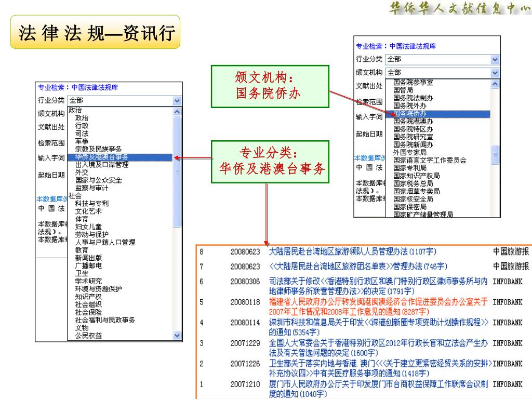Select 国务院参事室 in the agency list

pyautogui.click(x=413, y=83)
